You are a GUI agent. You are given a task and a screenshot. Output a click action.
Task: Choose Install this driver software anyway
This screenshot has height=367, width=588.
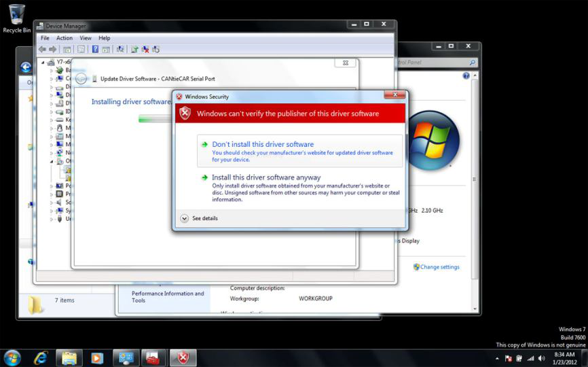[x=265, y=177]
